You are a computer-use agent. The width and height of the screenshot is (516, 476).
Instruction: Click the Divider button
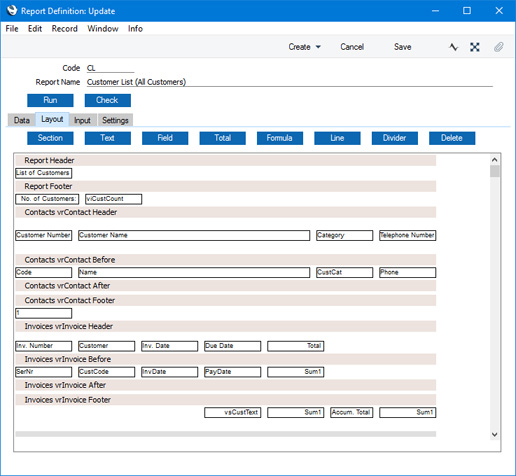click(x=395, y=138)
